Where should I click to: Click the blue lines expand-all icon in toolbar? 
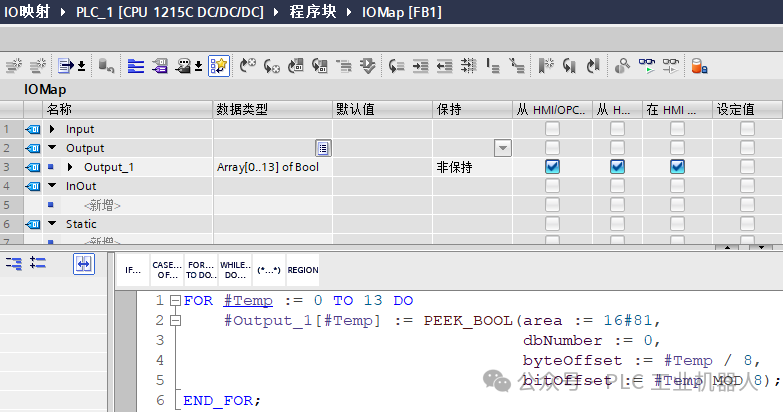point(136,65)
